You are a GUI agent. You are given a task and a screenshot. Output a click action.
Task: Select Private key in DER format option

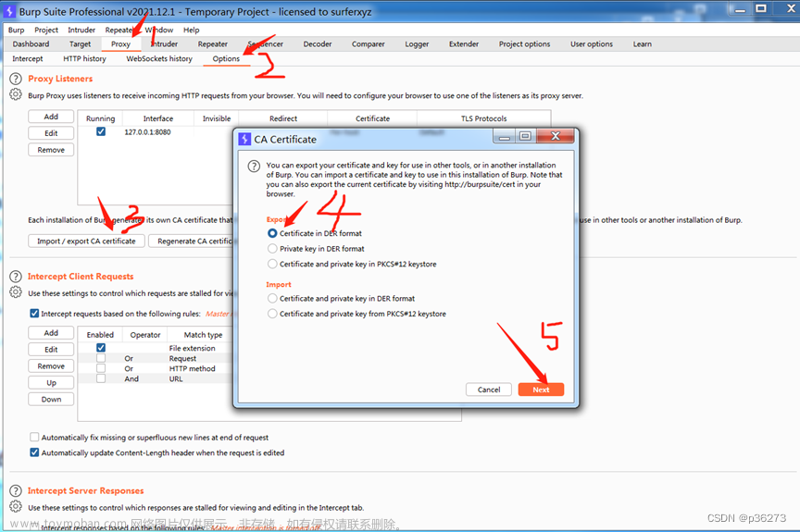tap(272, 249)
